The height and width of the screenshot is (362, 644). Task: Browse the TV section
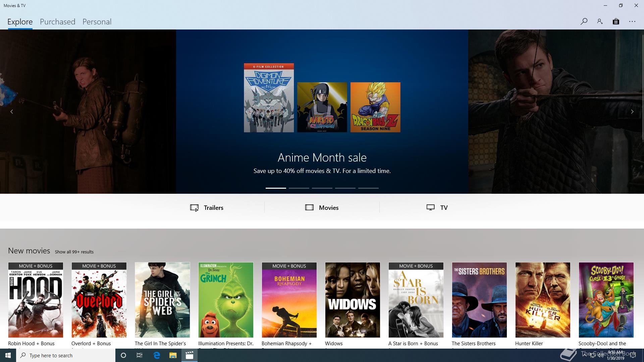(437, 207)
